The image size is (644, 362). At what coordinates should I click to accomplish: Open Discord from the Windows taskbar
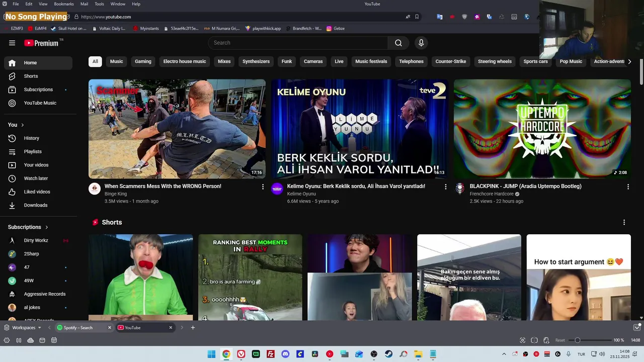click(285, 354)
